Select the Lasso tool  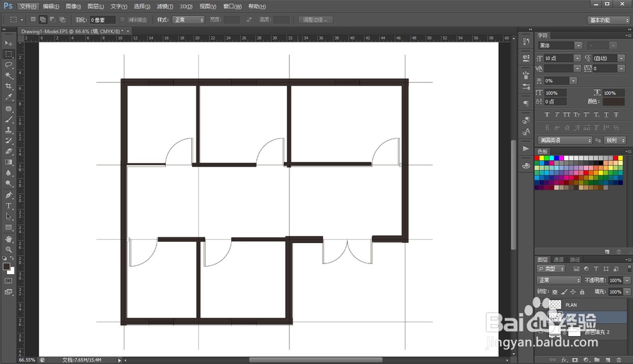[x=8, y=65]
